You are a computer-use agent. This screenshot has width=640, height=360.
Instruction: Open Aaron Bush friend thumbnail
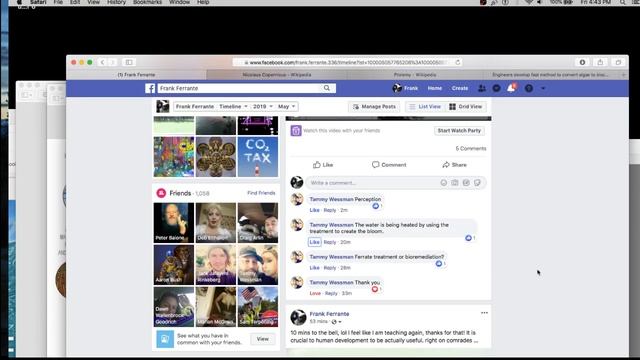173,265
